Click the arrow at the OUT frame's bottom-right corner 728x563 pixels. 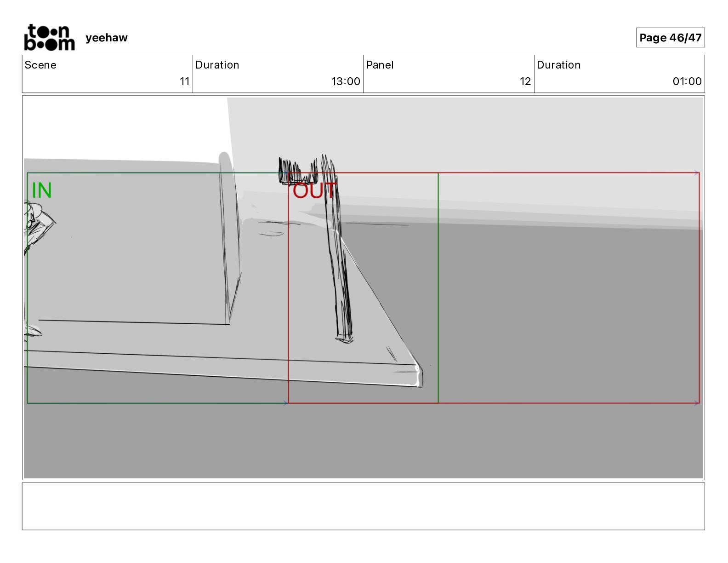click(697, 403)
